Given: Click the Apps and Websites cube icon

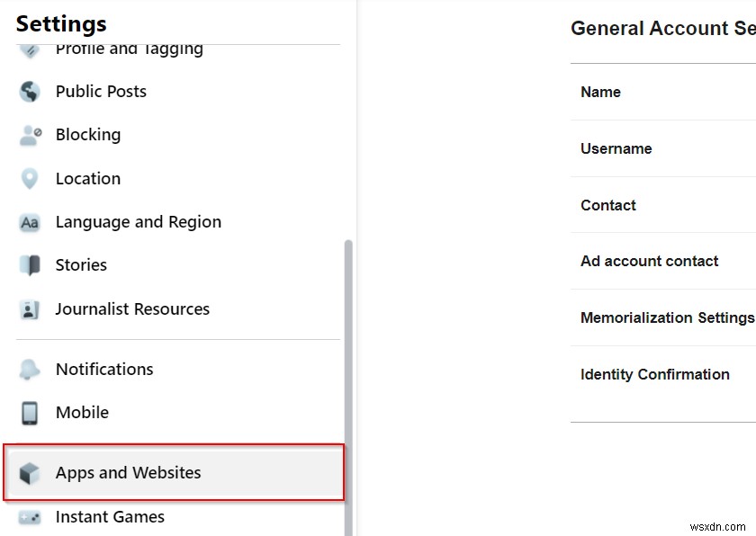Looking at the screenshot, I should click(30, 473).
